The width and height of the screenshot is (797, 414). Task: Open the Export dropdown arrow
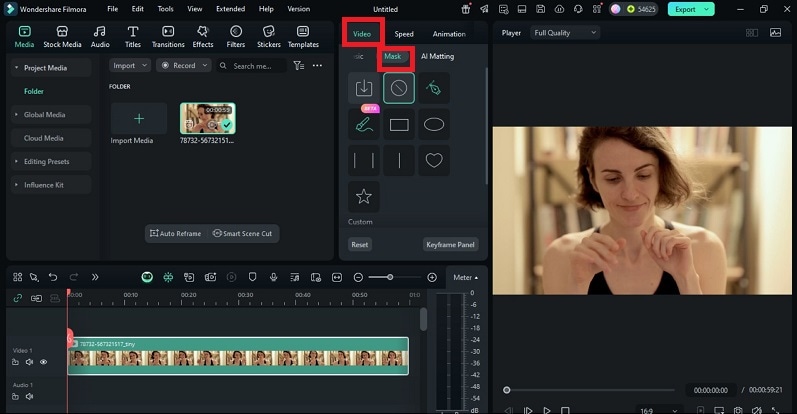point(707,9)
